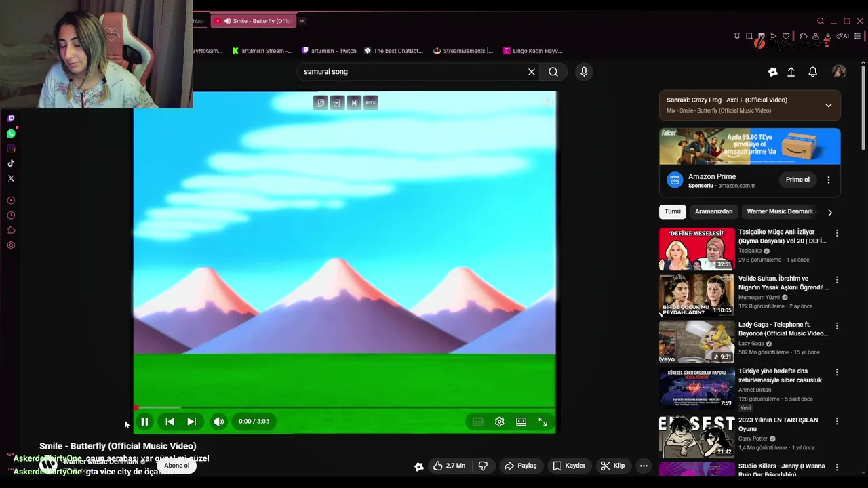
Task: Open the sidebar player icon
Action: coord(11,201)
